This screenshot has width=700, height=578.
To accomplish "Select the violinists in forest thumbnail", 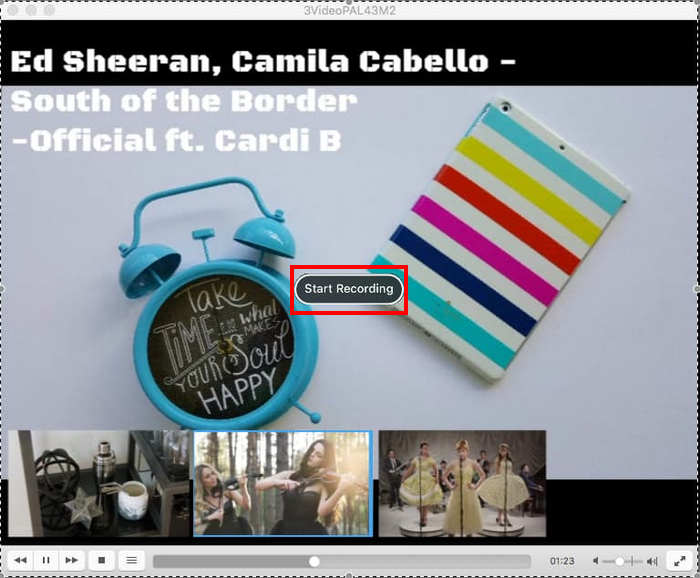I will point(283,483).
